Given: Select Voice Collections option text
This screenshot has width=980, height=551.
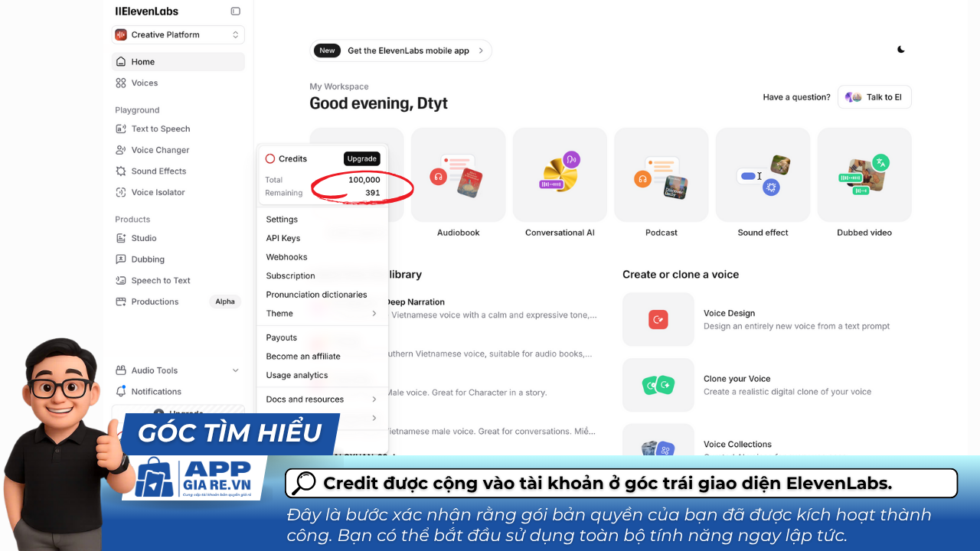Looking at the screenshot, I should [739, 444].
